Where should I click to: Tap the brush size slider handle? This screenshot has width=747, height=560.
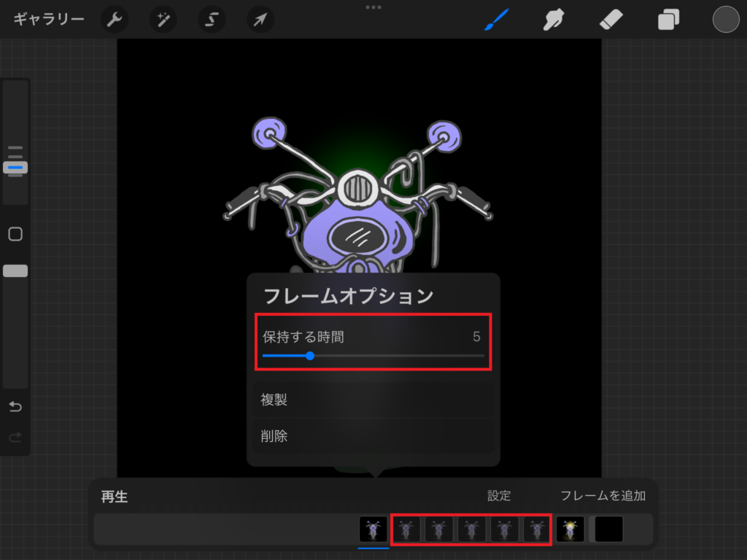click(15, 168)
